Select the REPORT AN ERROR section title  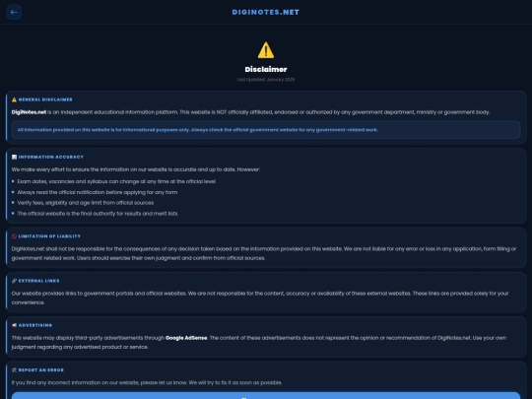tap(41, 370)
